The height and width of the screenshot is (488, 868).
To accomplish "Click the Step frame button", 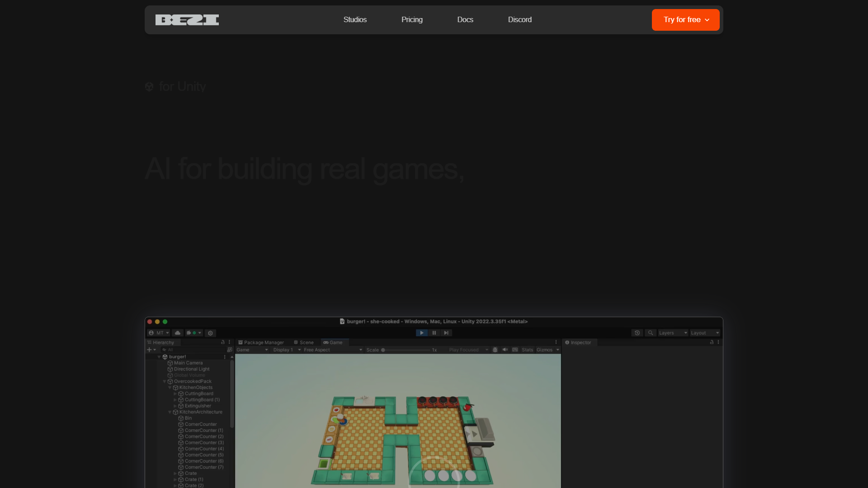I will (446, 333).
